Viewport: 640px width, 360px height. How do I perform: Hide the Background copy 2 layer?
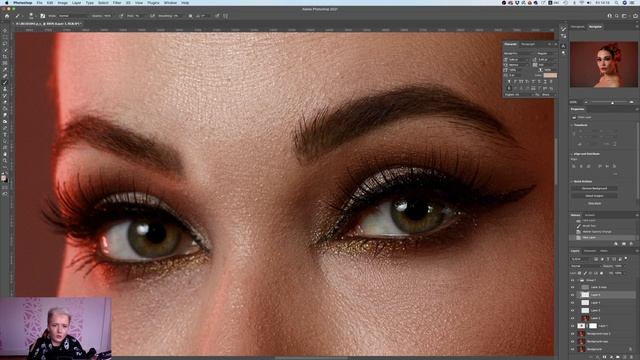(572, 333)
